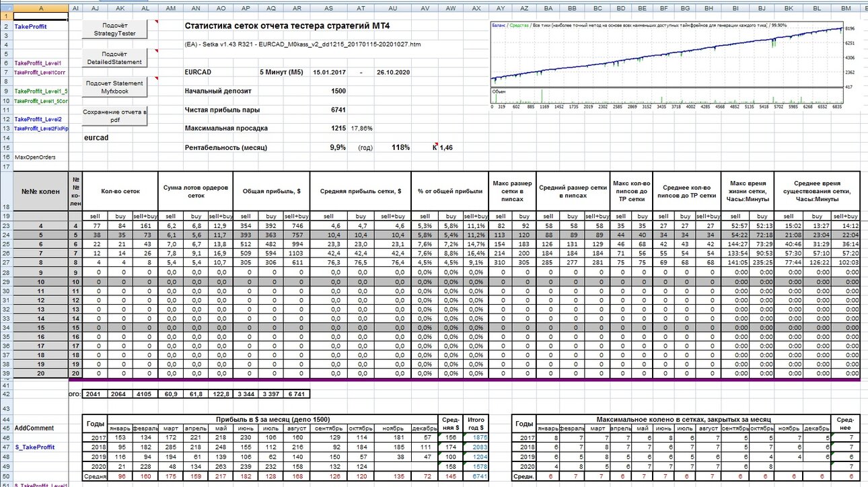868x487 pixels.
Task: Click the max grid lifetime 235:25
Action: 760,261
